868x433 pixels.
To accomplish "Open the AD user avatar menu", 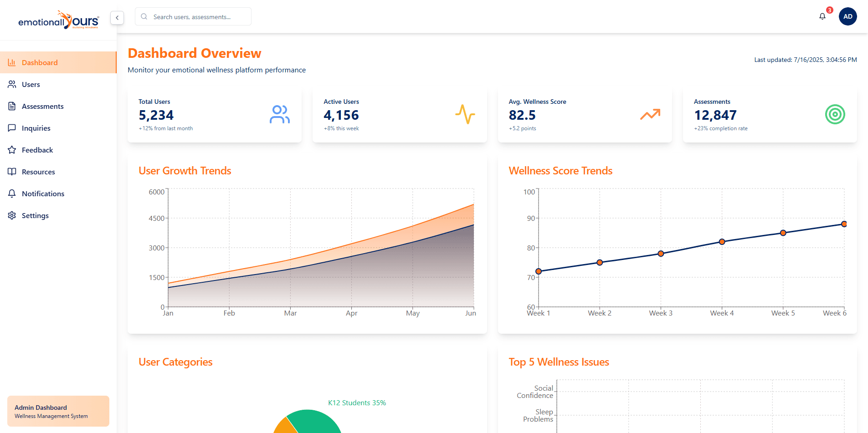I will coord(847,16).
